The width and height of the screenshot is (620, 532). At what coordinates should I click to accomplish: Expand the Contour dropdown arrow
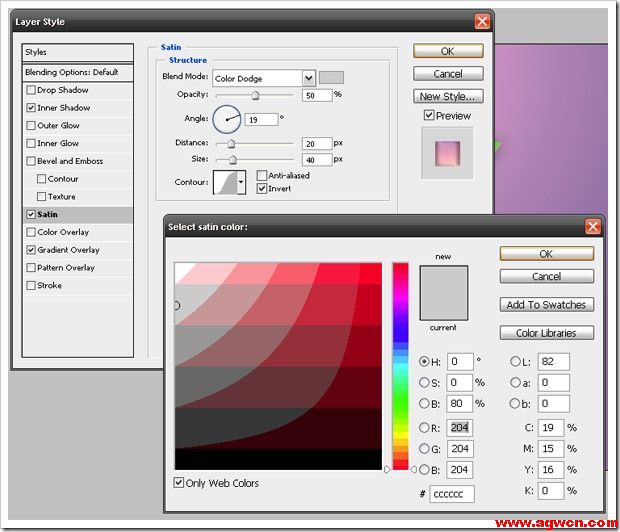click(x=242, y=182)
